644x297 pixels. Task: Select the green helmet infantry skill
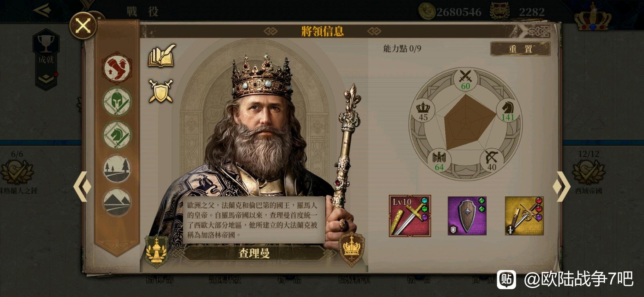point(117,102)
